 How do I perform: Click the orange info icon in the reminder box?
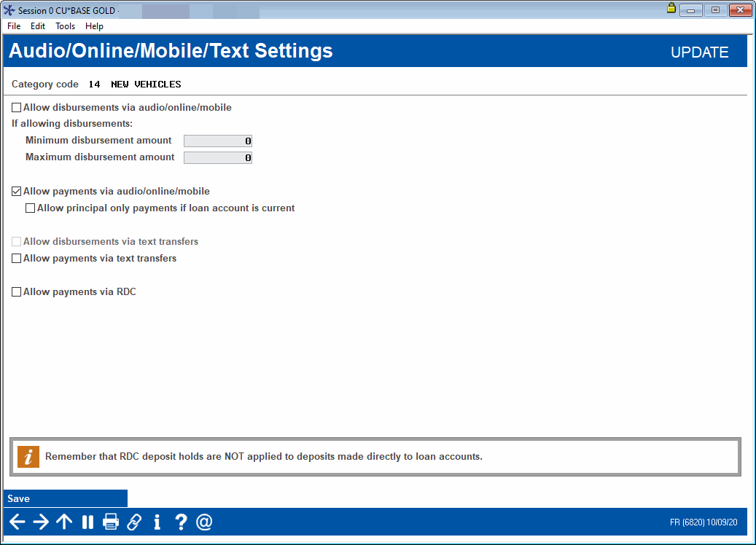point(28,456)
